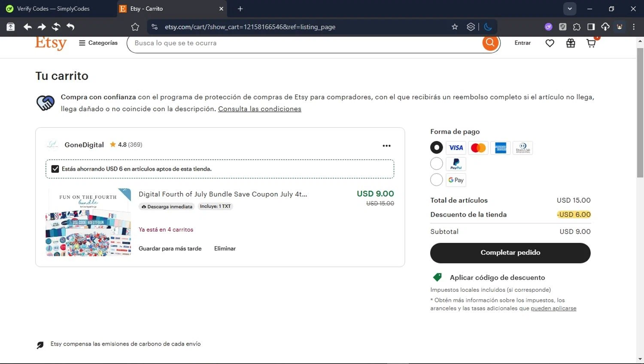
Task: Reload the page
Action: [x=56, y=27]
